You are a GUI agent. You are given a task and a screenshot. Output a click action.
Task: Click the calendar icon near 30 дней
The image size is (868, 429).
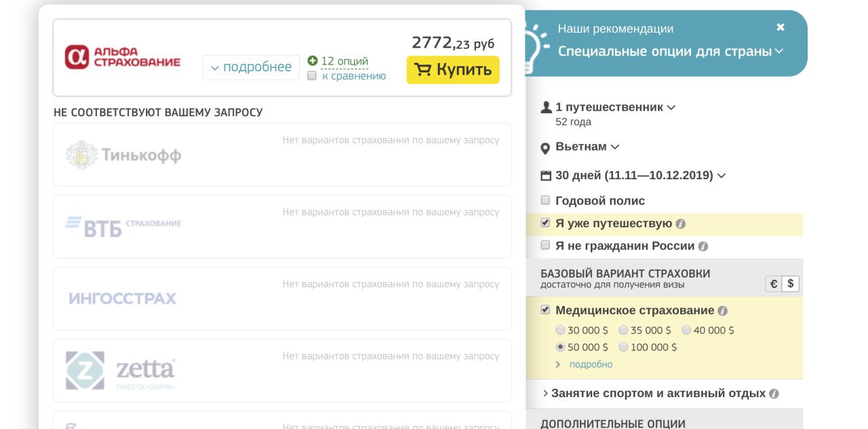[x=546, y=176]
